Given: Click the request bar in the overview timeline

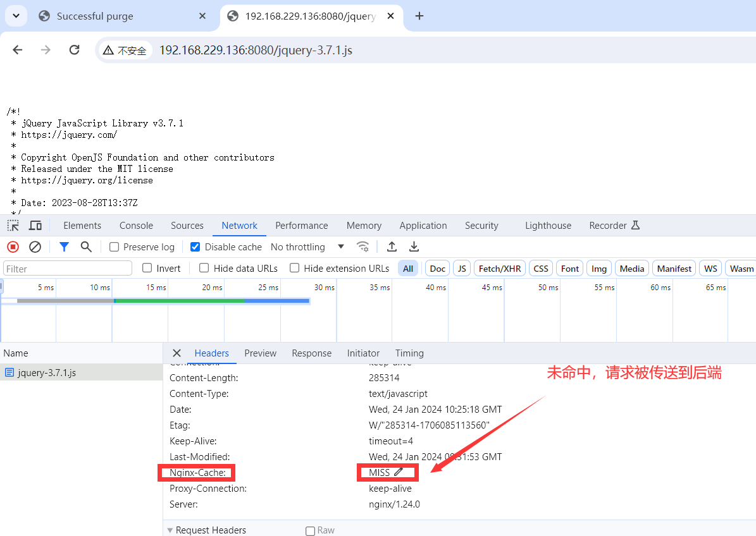Looking at the screenshot, I should click(x=163, y=301).
